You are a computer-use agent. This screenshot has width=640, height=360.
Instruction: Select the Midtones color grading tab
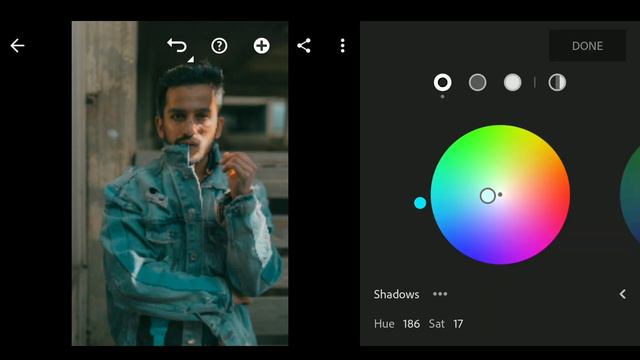coord(478,82)
